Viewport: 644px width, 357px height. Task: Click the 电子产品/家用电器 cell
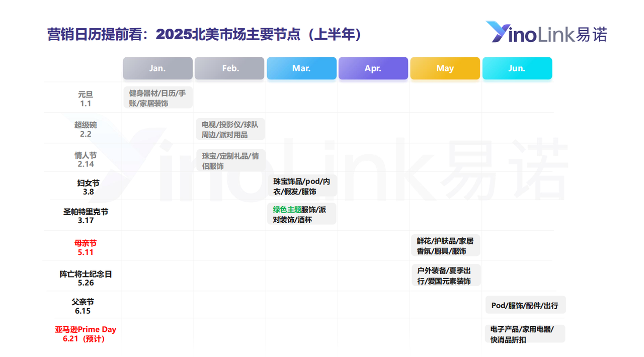pos(525,334)
